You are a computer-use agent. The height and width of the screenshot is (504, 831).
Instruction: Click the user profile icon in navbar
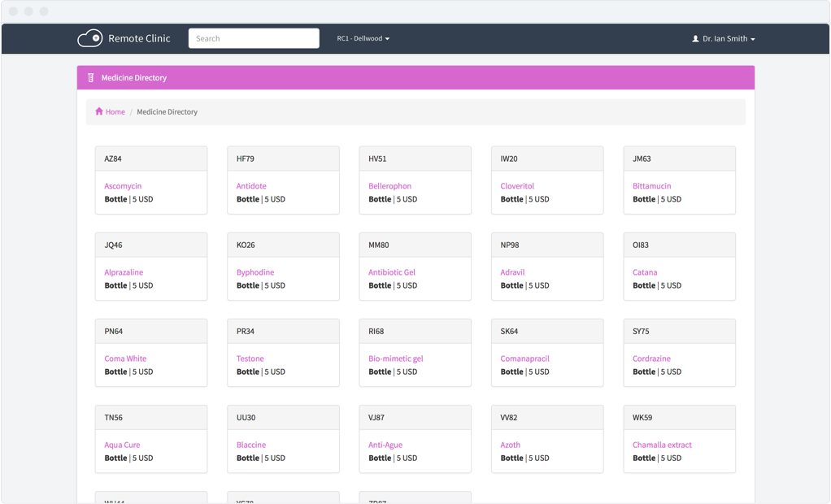[x=695, y=39]
